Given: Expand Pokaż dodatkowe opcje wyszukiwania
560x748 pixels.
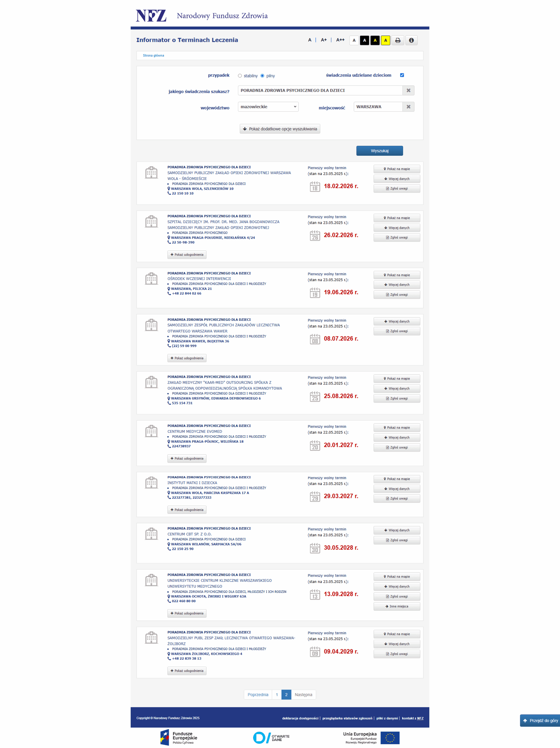Looking at the screenshot, I should (280, 129).
